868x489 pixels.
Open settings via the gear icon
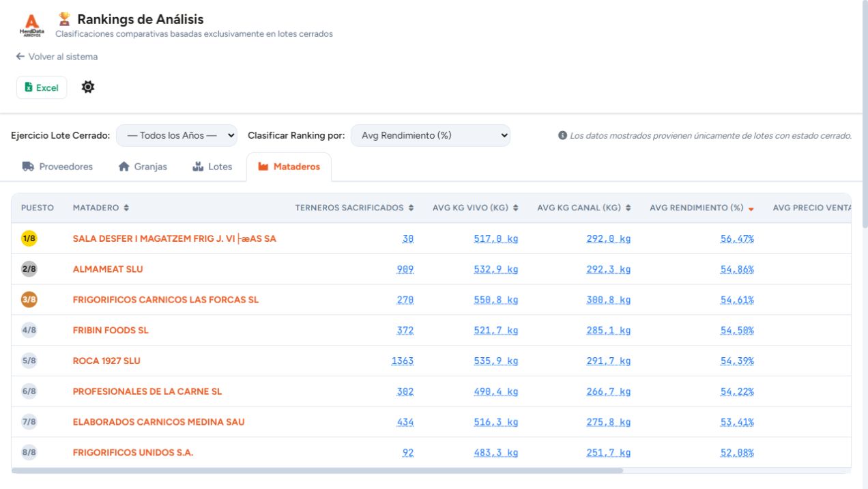click(x=88, y=87)
